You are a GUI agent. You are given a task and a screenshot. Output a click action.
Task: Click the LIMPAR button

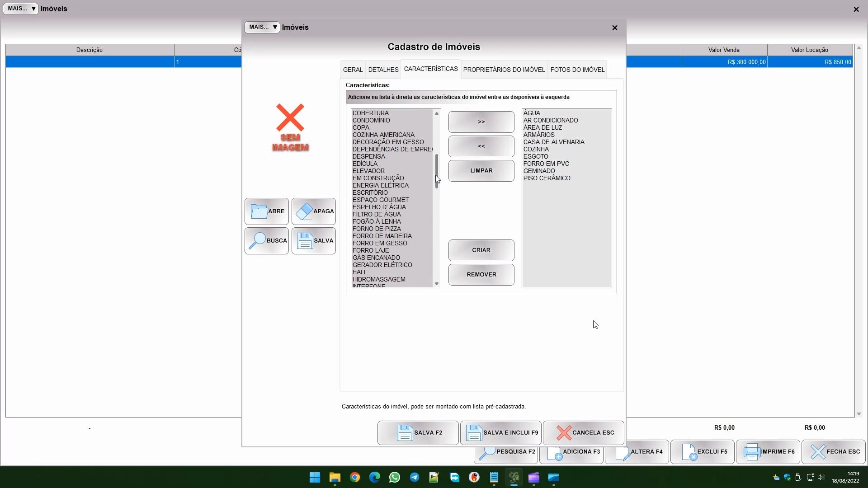(481, 171)
